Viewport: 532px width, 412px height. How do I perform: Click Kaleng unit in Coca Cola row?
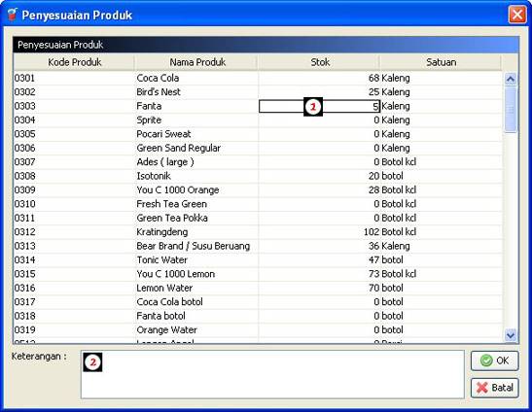(396, 79)
